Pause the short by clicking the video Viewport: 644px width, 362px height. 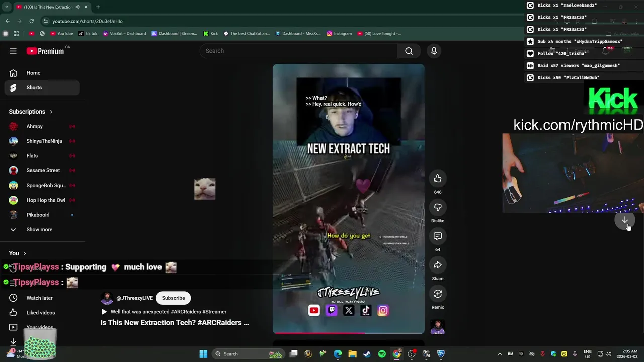click(x=349, y=199)
